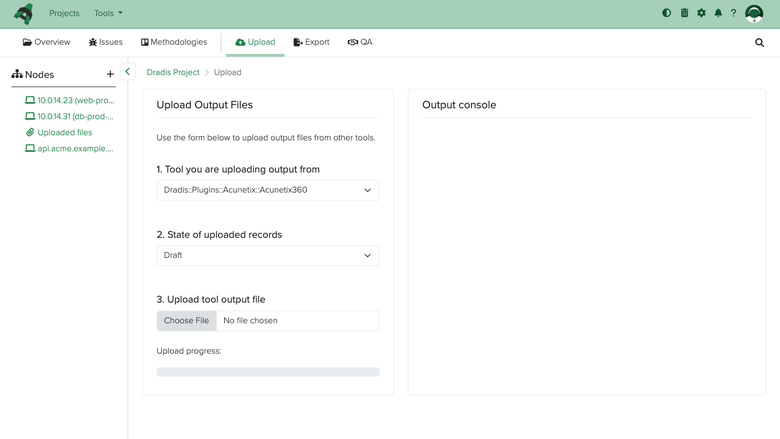The image size is (780, 439).
Task: Open the Projects menu
Action: (x=64, y=13)
